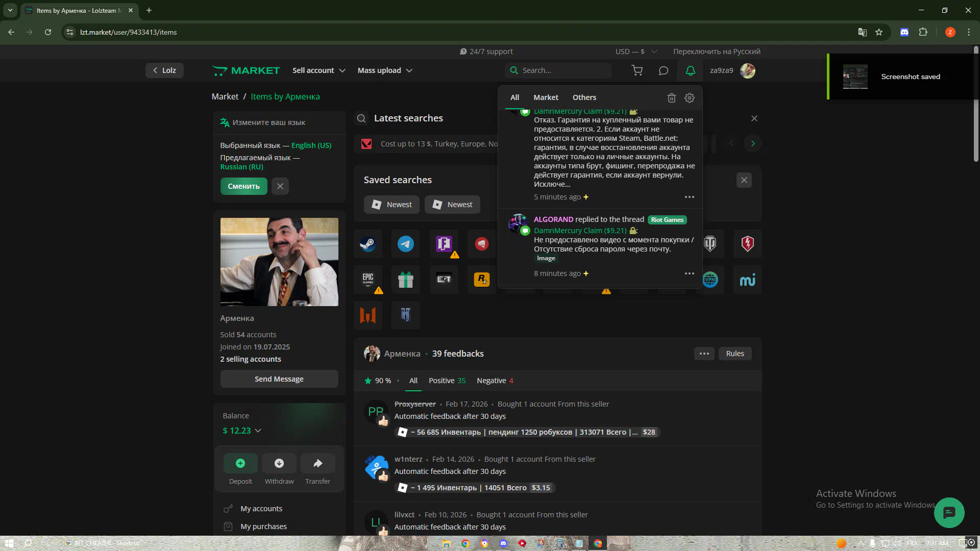Select the Rockstar category icon
This screenshot has width=980, height=551.
[x=481, y=279]
